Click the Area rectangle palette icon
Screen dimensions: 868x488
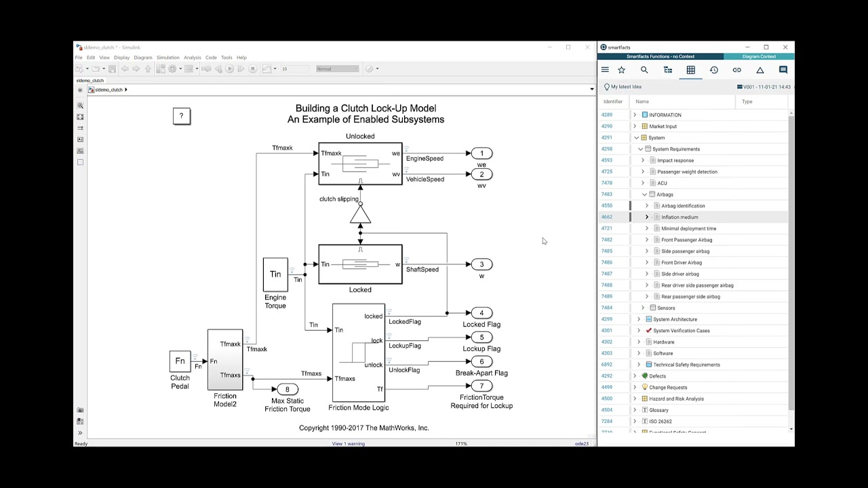tap(80, 162)
